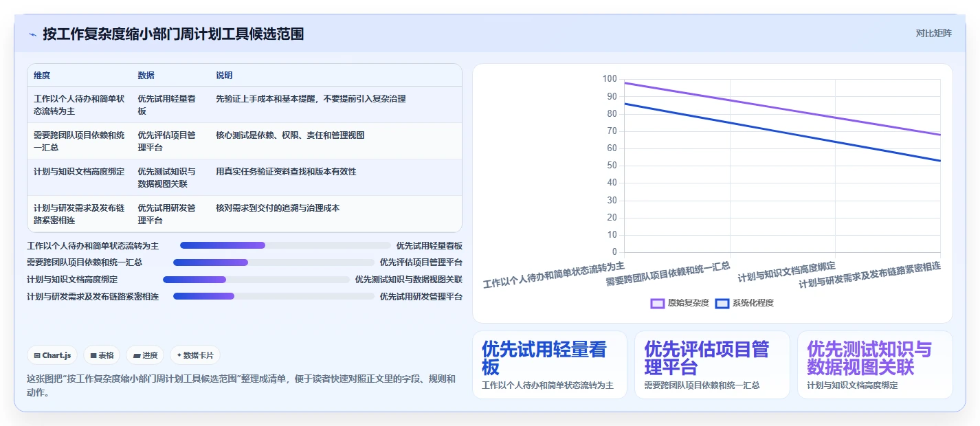This screenshot has width=980, height=426.
Task: Click cell 核心测试是依赖、权限、责任和管理视图
Action: [x=335, y=141]
